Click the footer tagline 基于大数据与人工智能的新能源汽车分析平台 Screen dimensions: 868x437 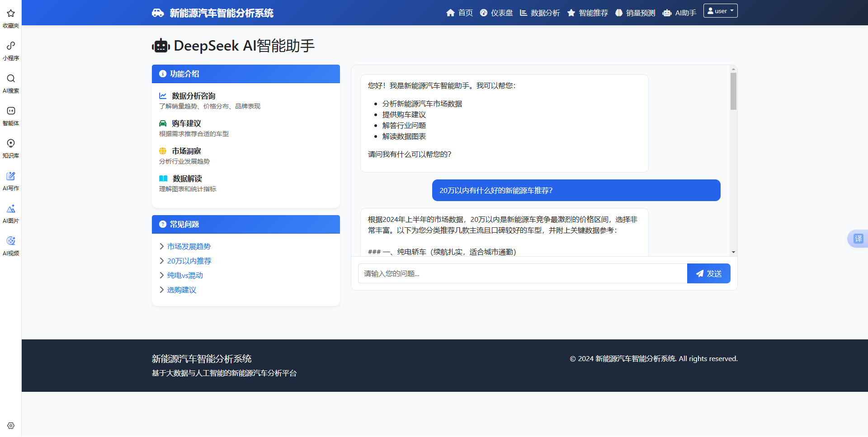(224, 373)
